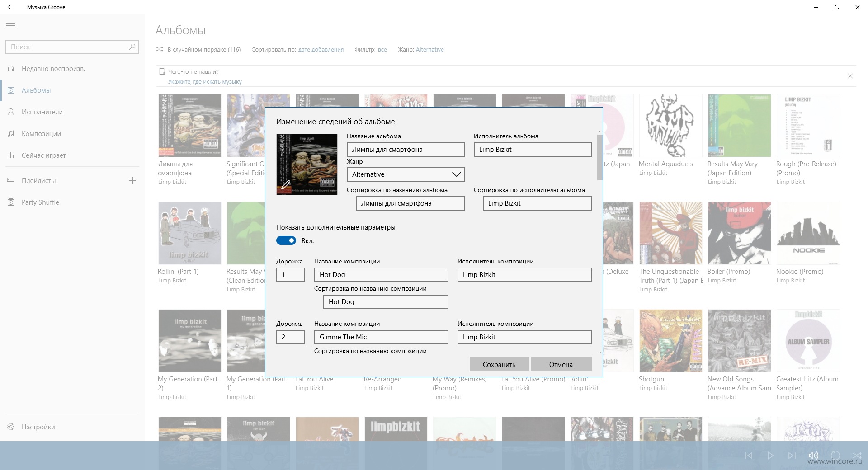Open Сейчас играет in the sidebar
Viewport: 868px width, 470px height.
tap(72, 155)
